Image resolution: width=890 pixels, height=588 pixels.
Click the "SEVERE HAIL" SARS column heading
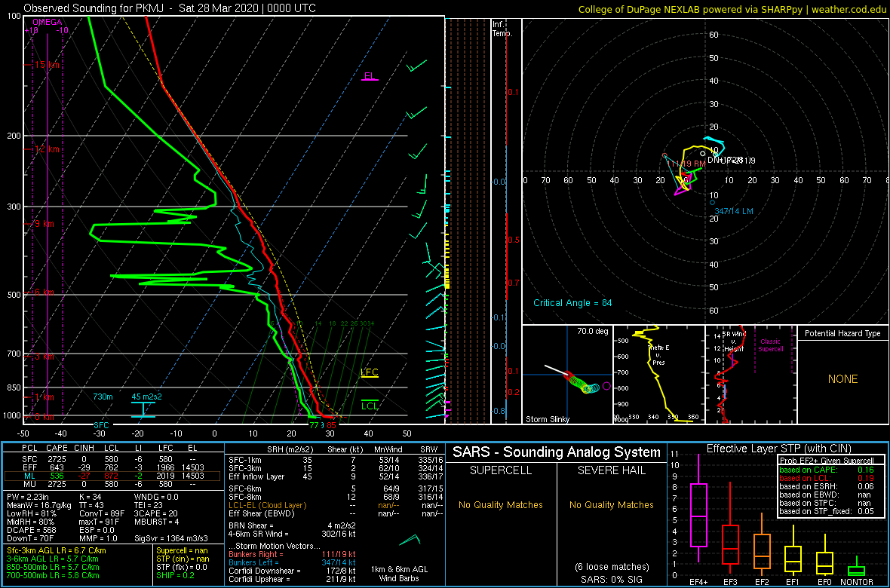(x=611, y=472)
